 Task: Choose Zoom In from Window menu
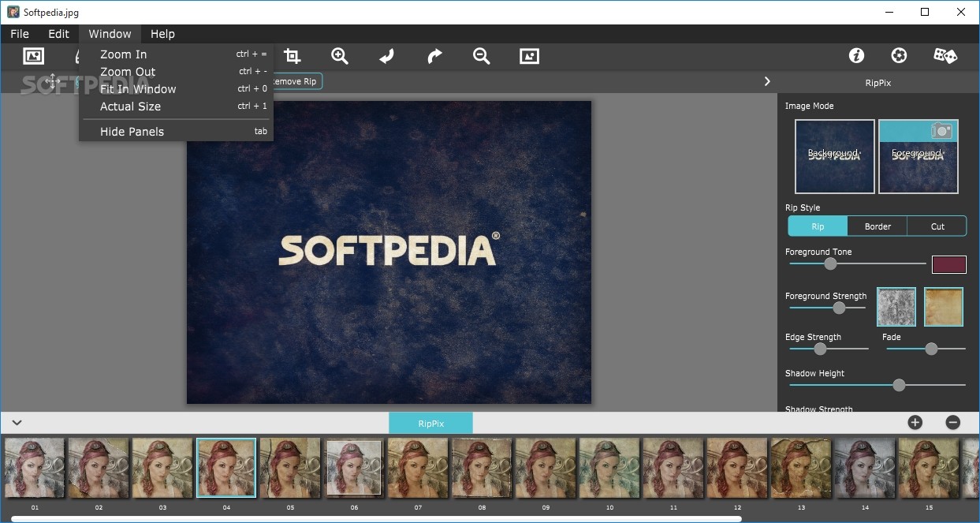click(176, 54)
